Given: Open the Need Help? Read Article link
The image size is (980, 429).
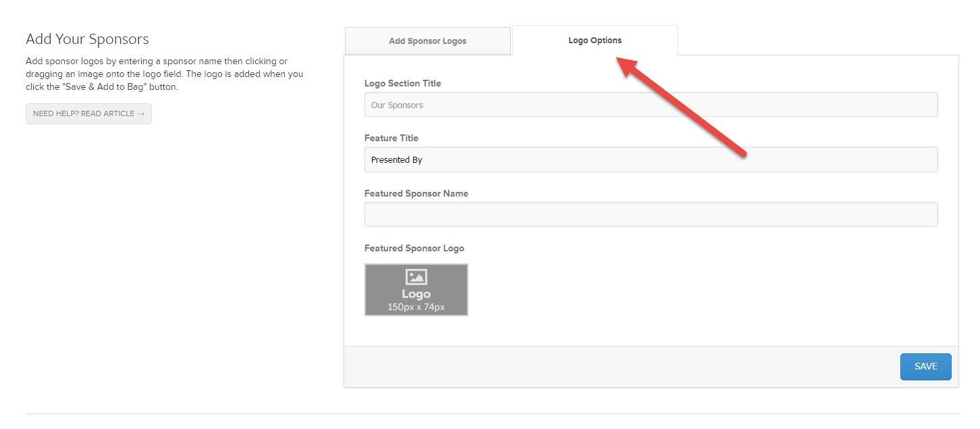Looking at the screenshot, I should click(88, 113).
